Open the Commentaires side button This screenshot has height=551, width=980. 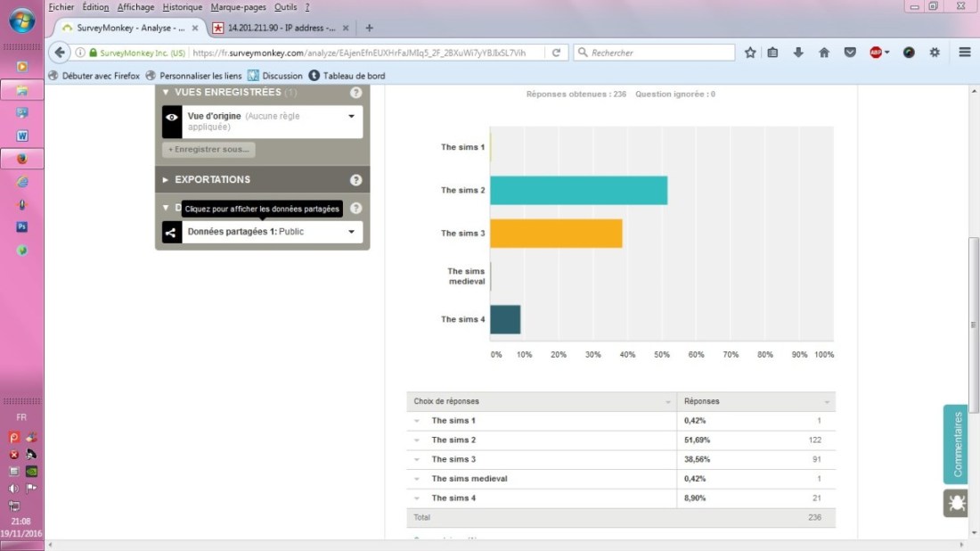click(957, 444)
